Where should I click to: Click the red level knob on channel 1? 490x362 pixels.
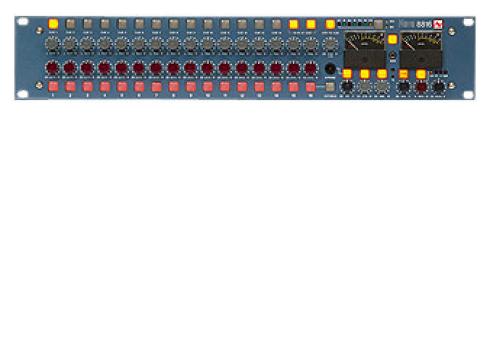[x=52, y=68]
